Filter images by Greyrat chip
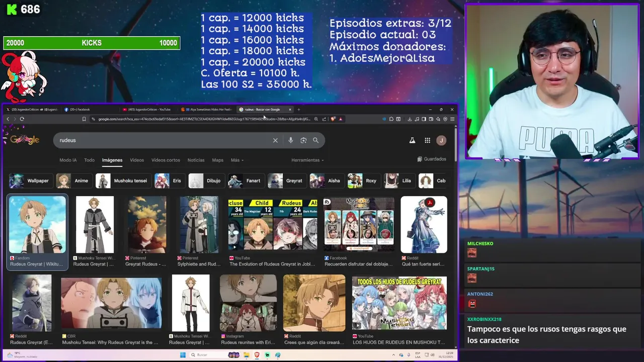644x362 pixels. pos(286,180)
